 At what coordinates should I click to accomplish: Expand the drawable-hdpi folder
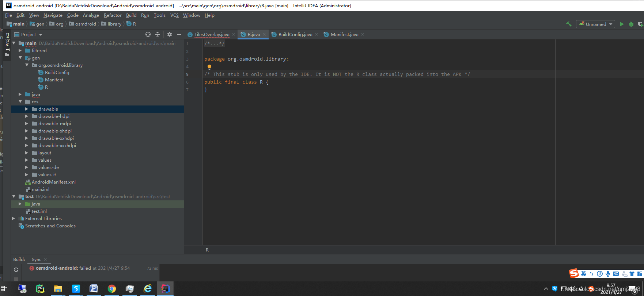(x=27, y=116)
